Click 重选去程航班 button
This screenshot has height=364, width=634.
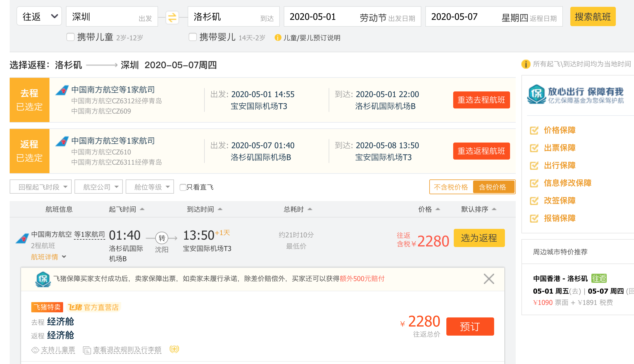click(481, 100)
